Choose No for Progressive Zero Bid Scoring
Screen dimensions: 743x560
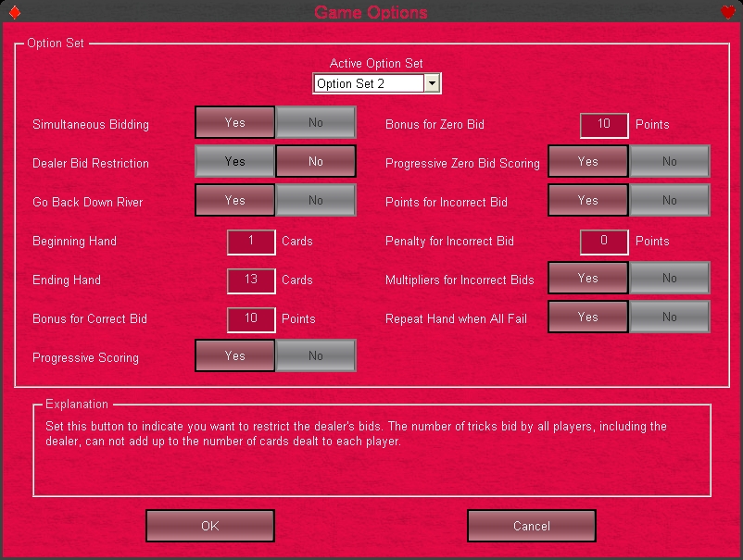tap(669, 161)
